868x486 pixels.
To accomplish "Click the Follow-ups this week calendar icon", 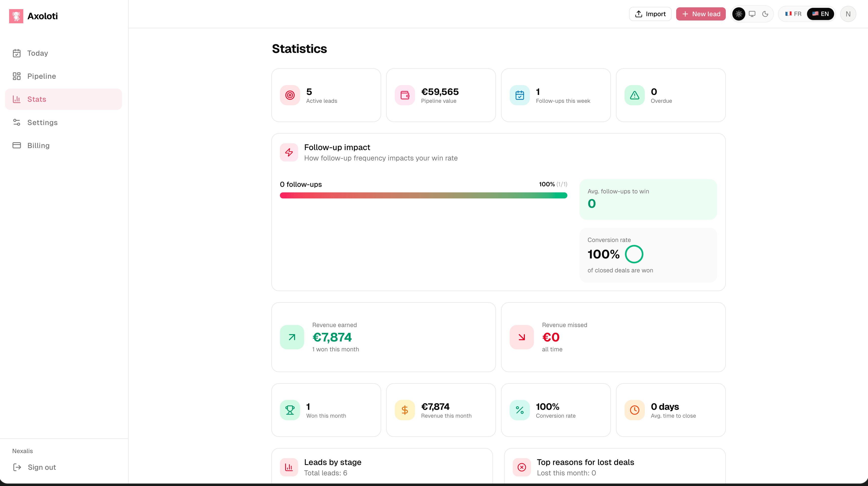I will [520, 95].
